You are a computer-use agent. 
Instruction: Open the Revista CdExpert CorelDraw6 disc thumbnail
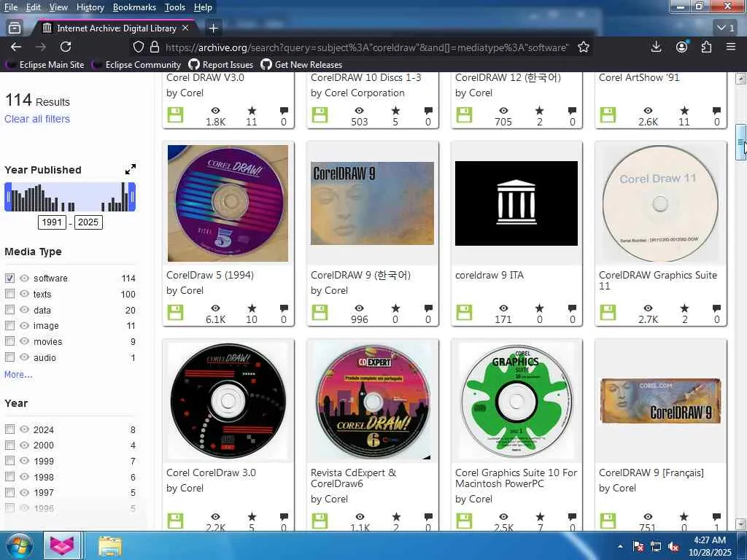(x=373, y=402)
